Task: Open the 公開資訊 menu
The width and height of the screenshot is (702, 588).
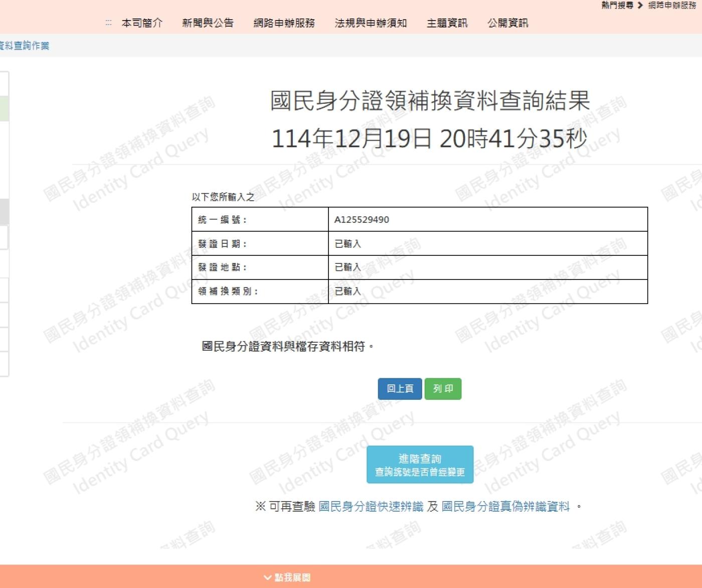Action: point(507,23)
